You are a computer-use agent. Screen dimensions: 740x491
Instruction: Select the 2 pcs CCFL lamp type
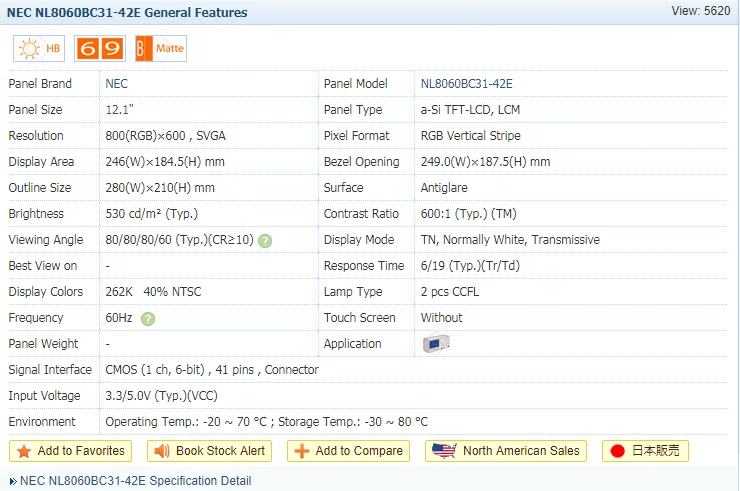pos(450,291)
